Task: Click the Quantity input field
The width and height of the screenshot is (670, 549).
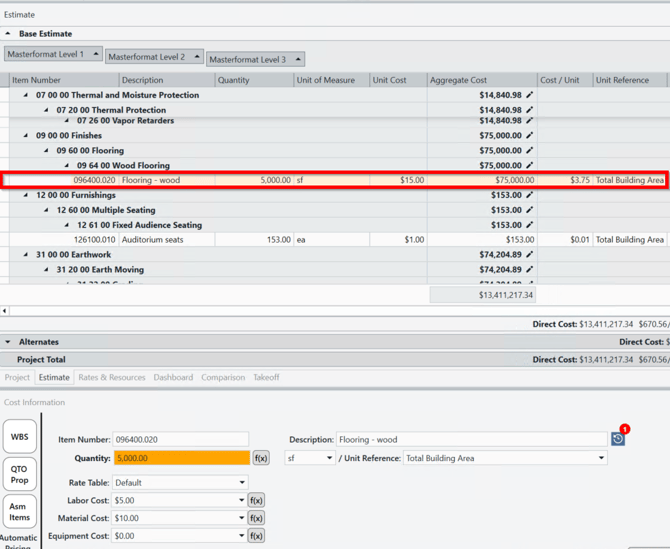Action: [180, 458]
